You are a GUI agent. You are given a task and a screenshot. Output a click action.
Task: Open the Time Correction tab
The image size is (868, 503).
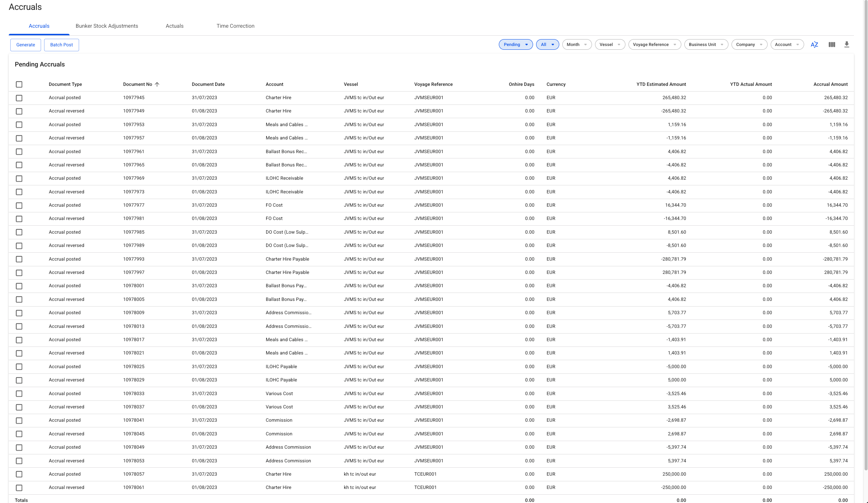235,26
